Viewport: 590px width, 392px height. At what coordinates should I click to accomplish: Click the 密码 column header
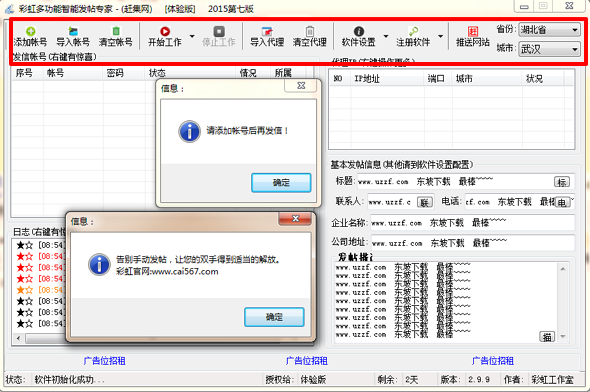[124, 73]
